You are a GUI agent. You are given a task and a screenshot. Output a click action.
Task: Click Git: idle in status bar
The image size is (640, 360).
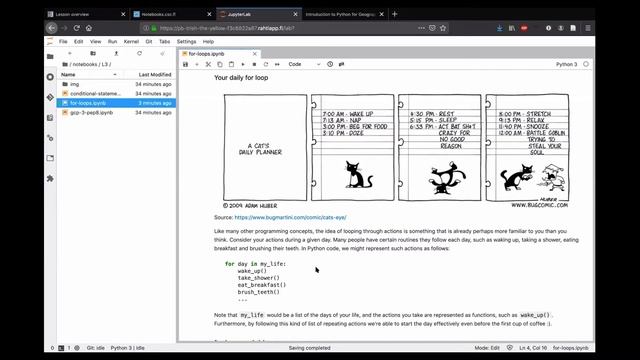click(x=96, y=348)
